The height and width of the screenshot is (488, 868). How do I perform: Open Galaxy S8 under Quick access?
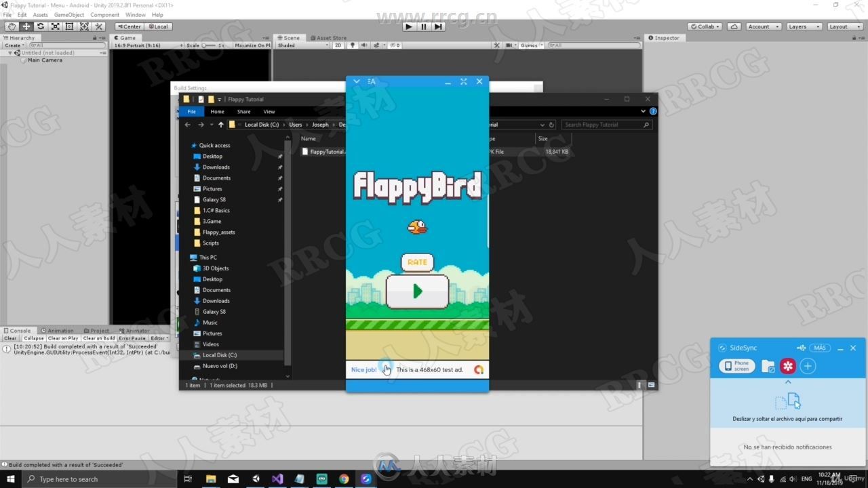tap(214, 200)
